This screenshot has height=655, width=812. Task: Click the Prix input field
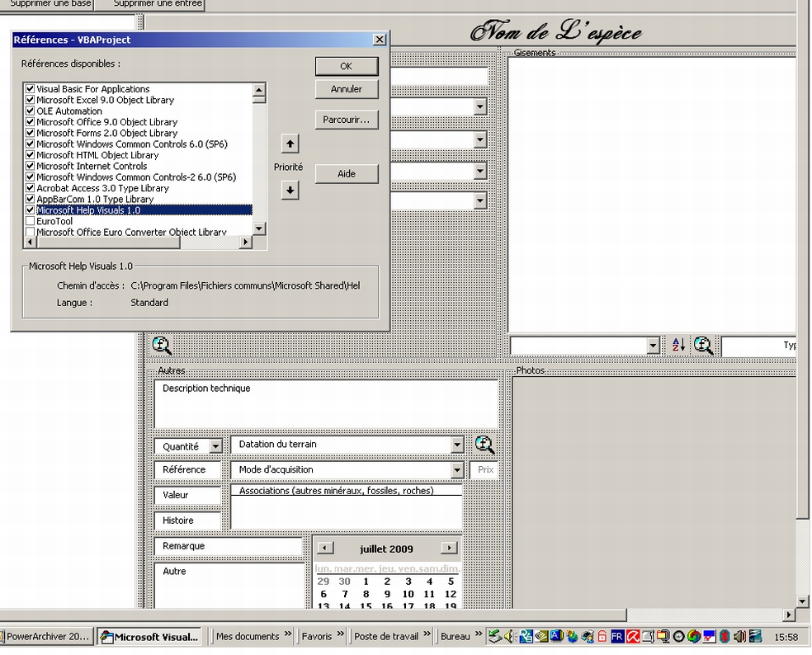(x=484, y=469)
